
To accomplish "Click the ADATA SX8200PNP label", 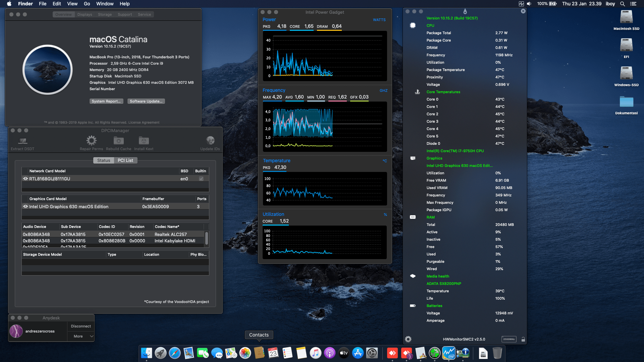I will click(444, 284).
